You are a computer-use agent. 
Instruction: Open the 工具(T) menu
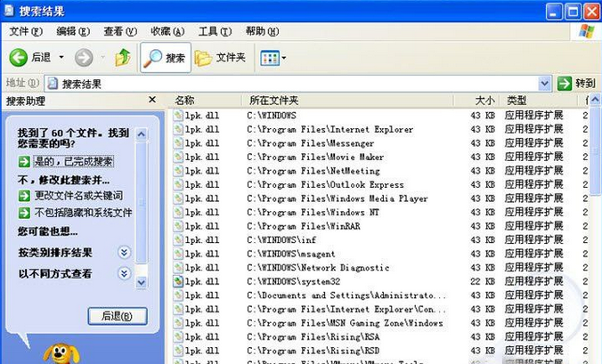[215, 31]
